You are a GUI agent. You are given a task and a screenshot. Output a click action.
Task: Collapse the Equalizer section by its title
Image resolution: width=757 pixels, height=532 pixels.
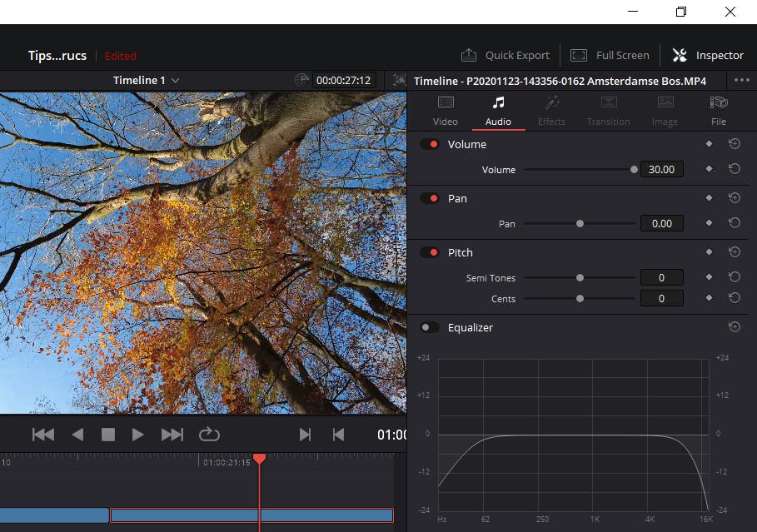(x=471, y=327)
